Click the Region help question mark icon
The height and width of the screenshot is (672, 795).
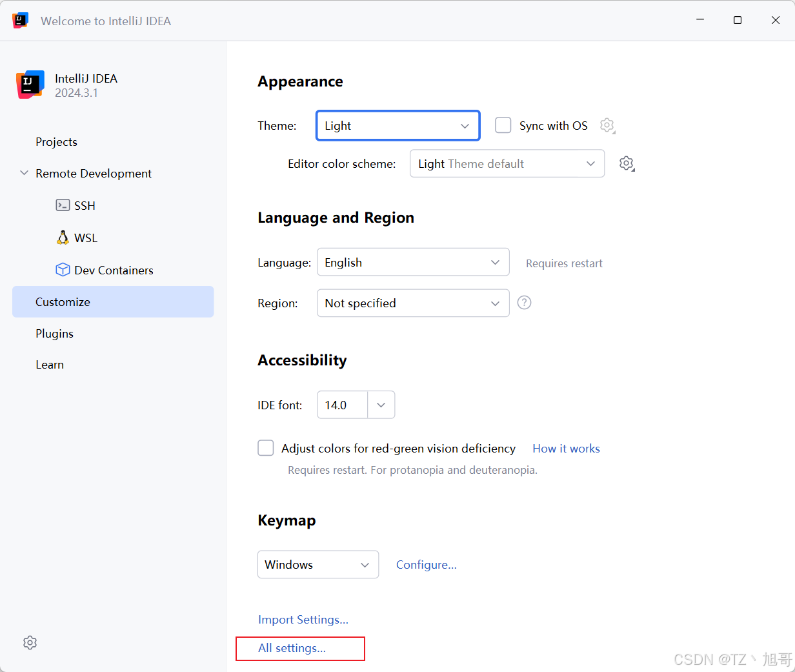pos(525,302)
